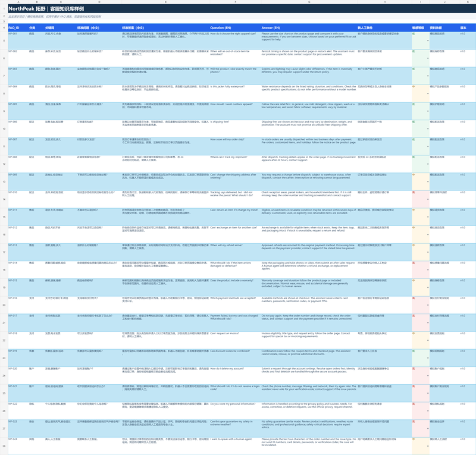Viewport: 476px width, 455px height.
Task: Open the sensitivity dropdown arrow in row NP-001
Action: pos(428,40)
